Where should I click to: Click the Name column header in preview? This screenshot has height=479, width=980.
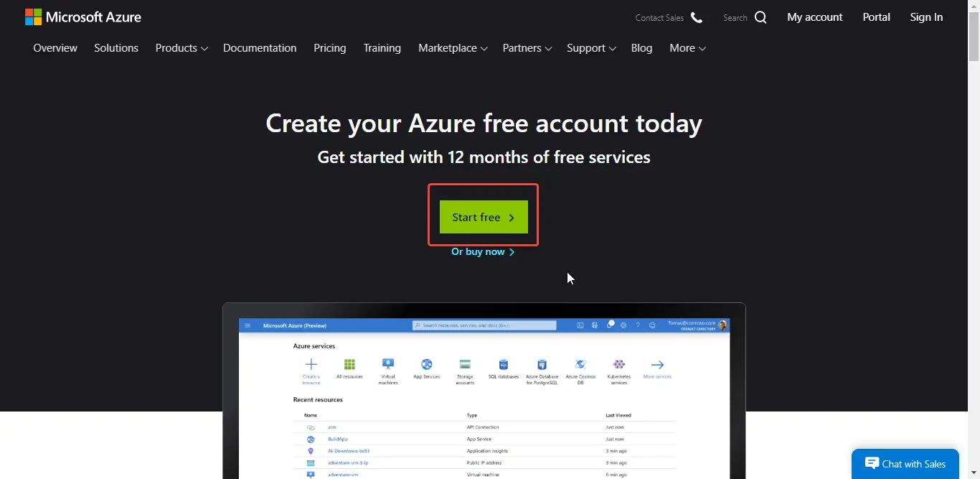[x=311, y=415]
